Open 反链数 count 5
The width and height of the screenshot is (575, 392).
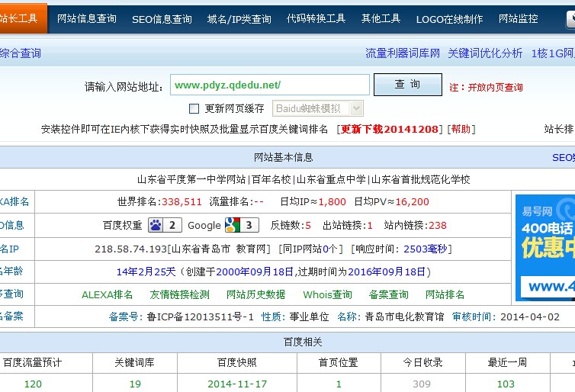coord(308,226)
